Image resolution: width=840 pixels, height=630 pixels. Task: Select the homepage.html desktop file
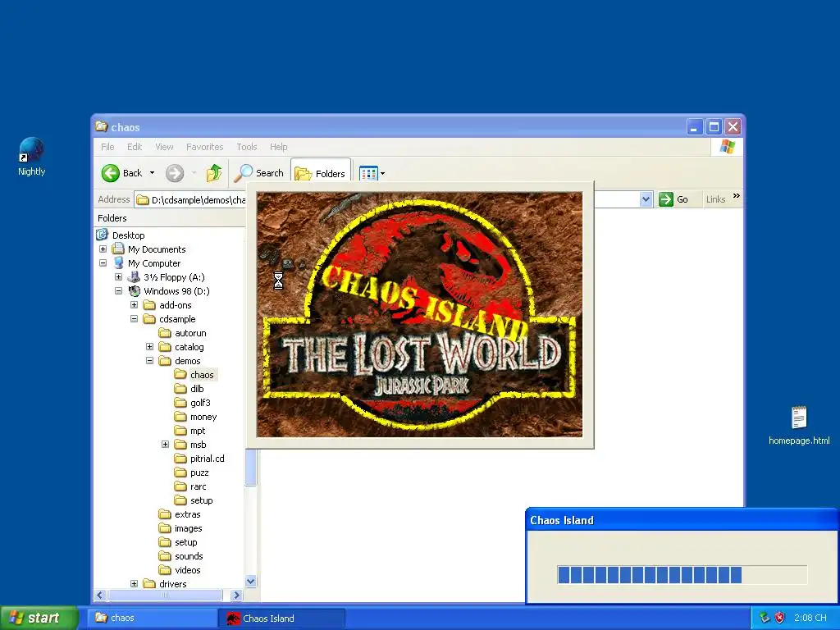799,426
